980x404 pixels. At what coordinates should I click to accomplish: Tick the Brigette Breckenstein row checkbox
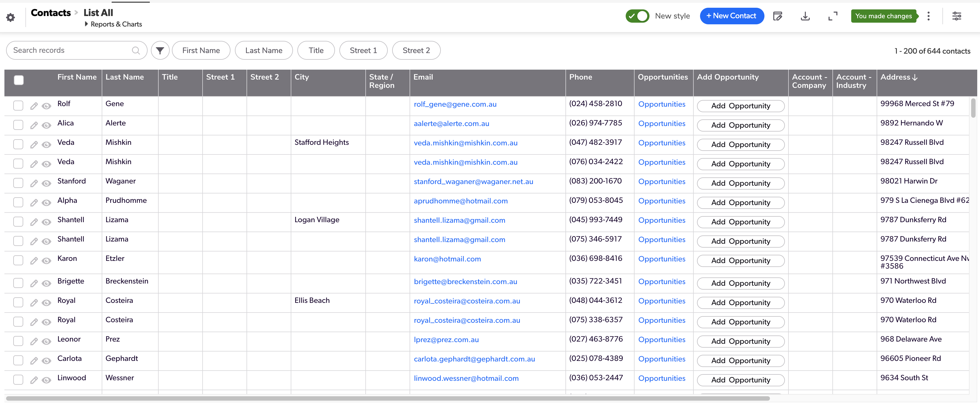coord(18,283)
